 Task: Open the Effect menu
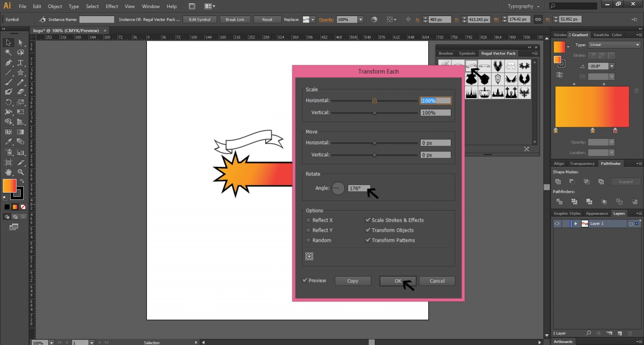(112, 7)
